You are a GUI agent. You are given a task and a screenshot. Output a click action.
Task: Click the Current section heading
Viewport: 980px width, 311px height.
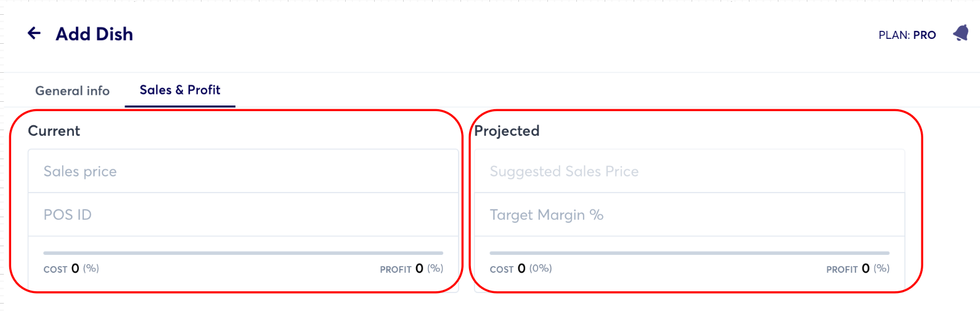point(54,131)
